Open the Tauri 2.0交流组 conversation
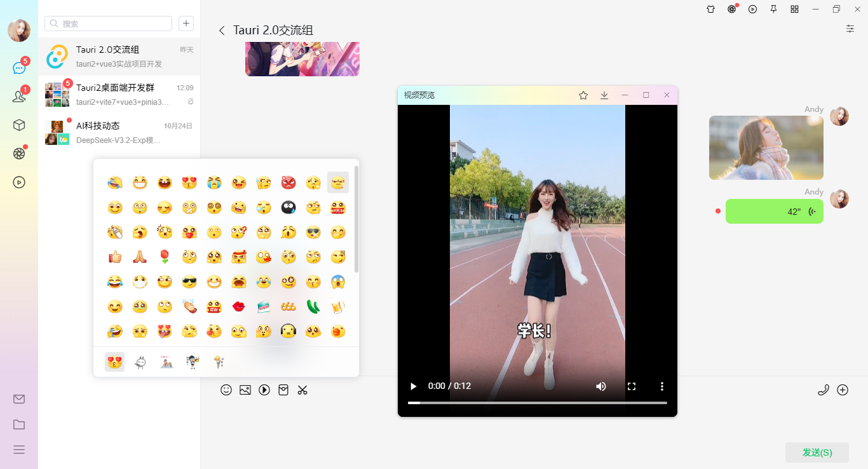This screenshot has height=469, width=868. 119,57
